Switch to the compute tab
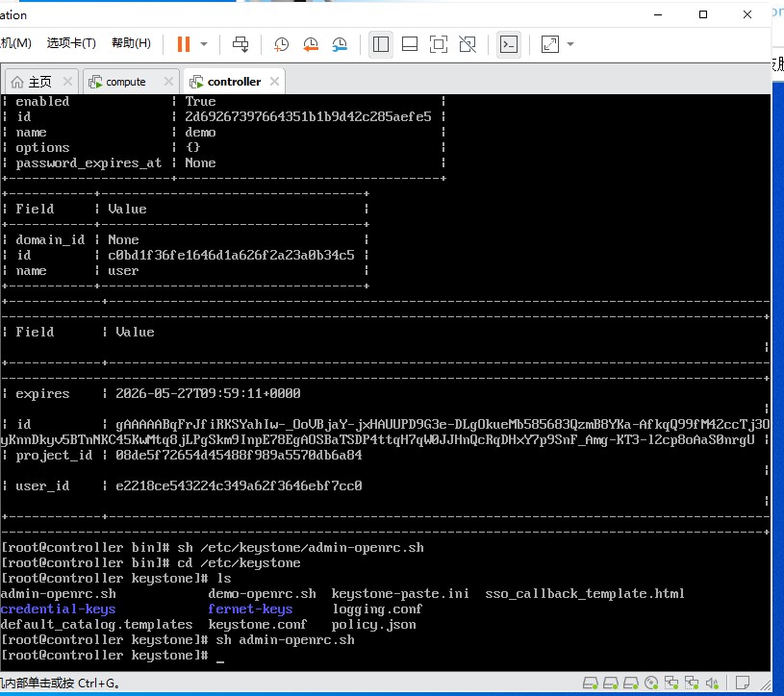This screenshot has height=696, width=784. point(125,82)
